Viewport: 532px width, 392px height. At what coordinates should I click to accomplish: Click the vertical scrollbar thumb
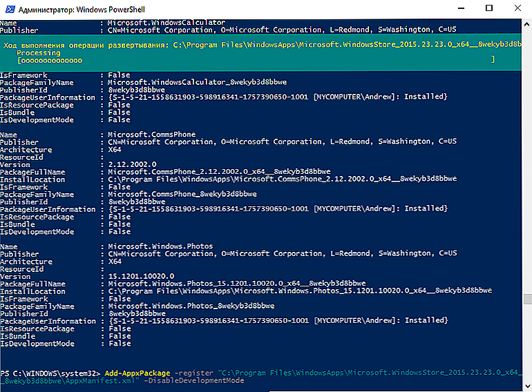pos(527,299)
